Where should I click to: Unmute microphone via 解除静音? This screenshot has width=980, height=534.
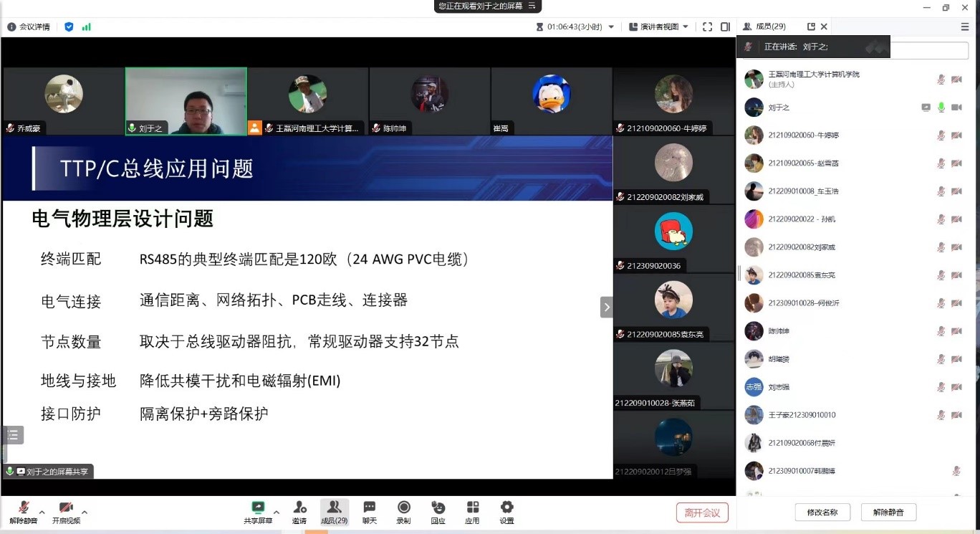pyautogui.click(x=23, y=512)
